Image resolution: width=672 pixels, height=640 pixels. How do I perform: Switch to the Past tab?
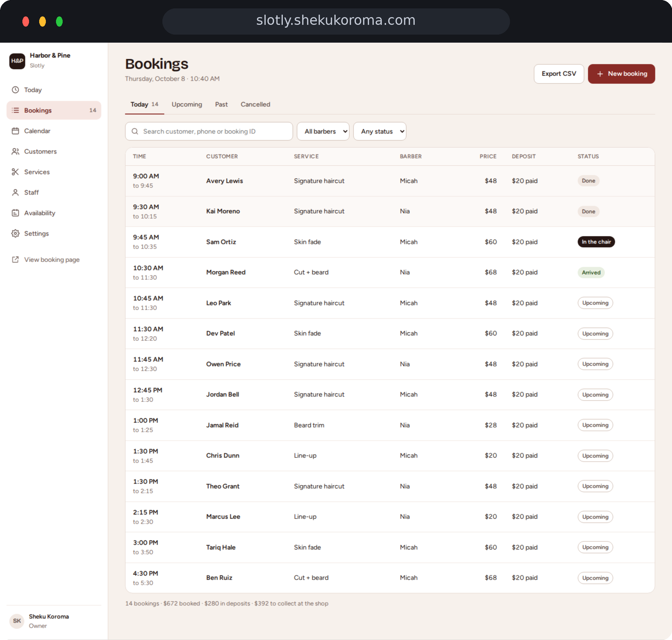(221, 104)
